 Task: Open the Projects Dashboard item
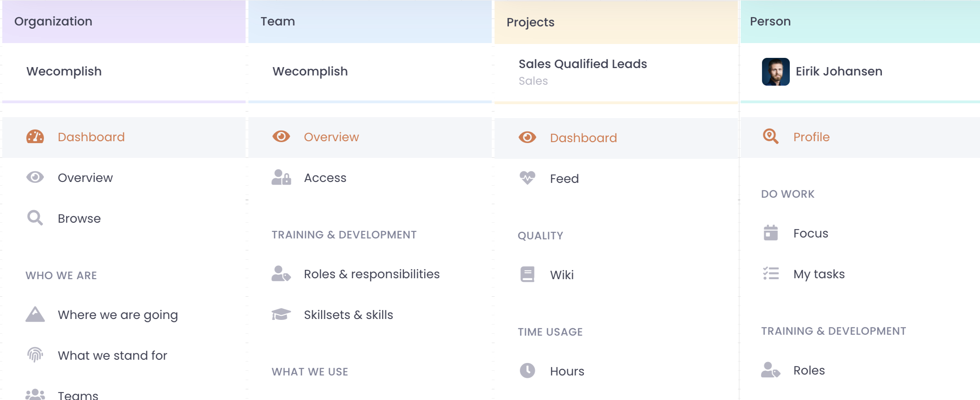coord(583,138)
